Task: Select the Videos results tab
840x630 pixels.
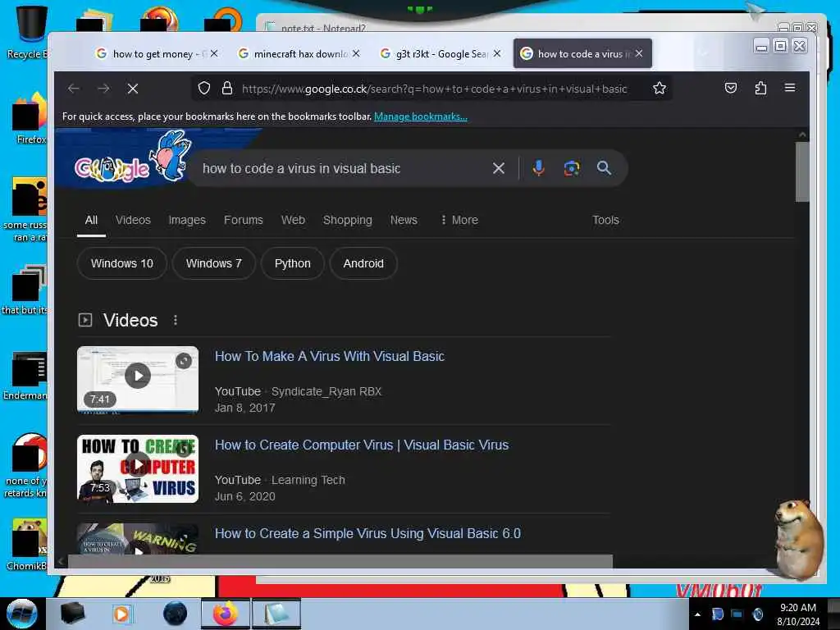Action: (133, 220)
